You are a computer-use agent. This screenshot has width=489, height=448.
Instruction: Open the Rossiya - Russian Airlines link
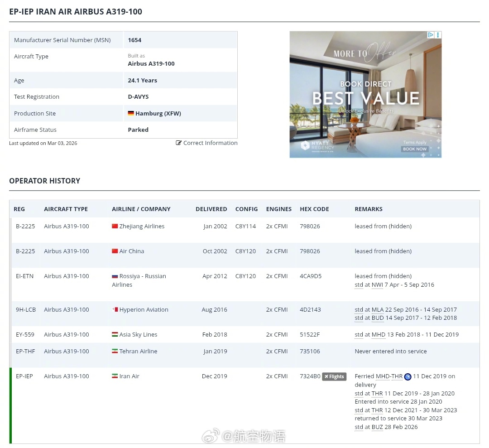point(139,280)
